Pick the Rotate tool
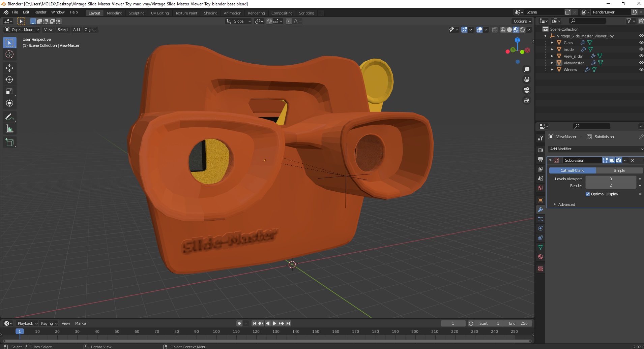 [x=9, y=80]
